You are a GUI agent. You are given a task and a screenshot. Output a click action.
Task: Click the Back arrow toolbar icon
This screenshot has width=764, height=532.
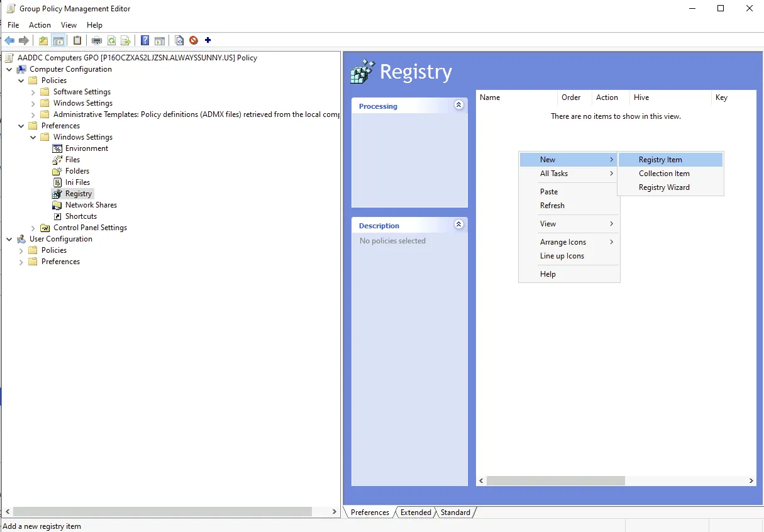(x=9, y=41)
